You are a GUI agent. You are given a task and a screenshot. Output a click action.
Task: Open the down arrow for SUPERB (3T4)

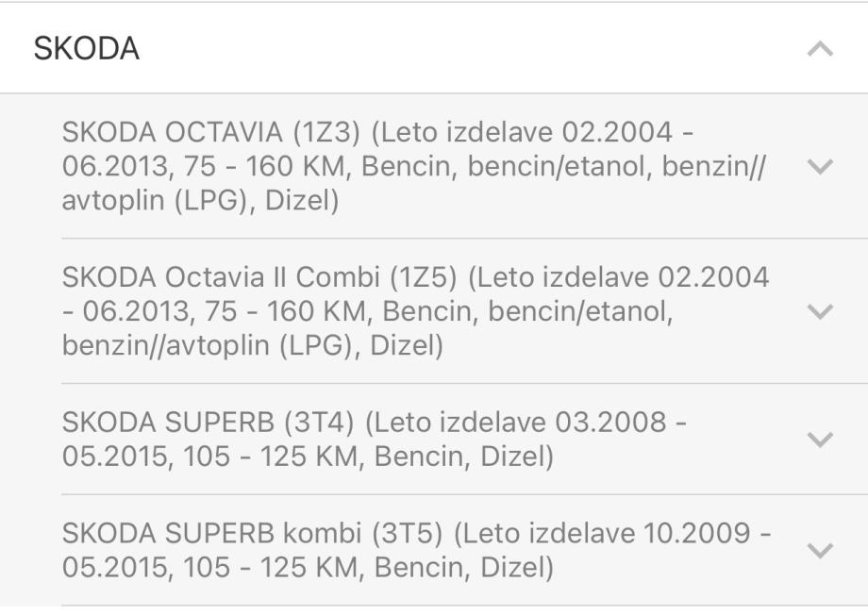pyautogui.click(x=820, y=440)
